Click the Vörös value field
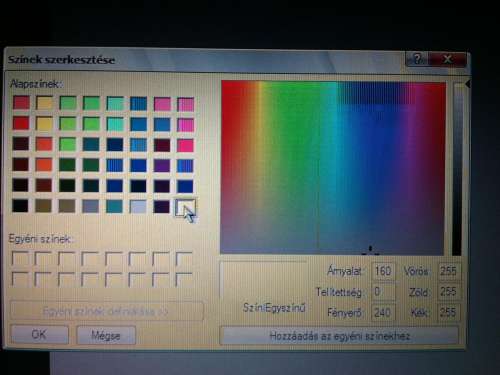Viewport: 500px width, 375px height. click(448, 271)
